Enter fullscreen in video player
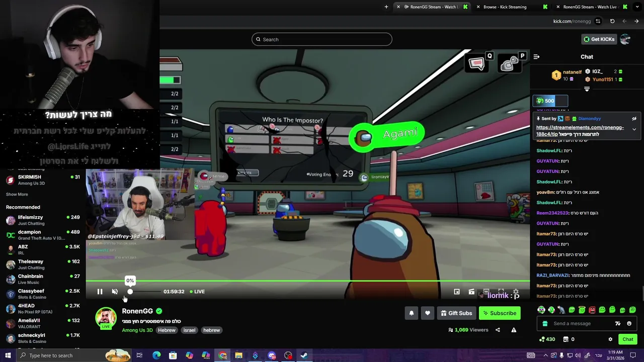The image size is (644, 362). (x=501, y=292)
